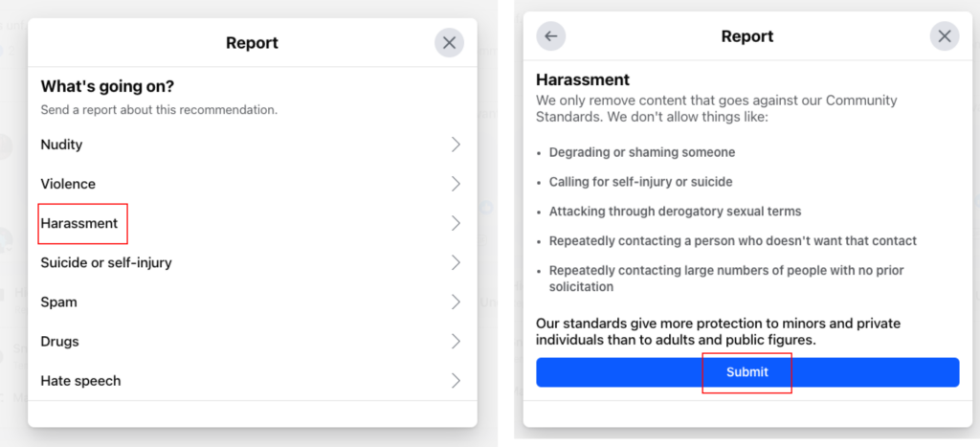Screen dimensions: 980x447
Task: Select the Spam report option
Action: coord(58,302)
